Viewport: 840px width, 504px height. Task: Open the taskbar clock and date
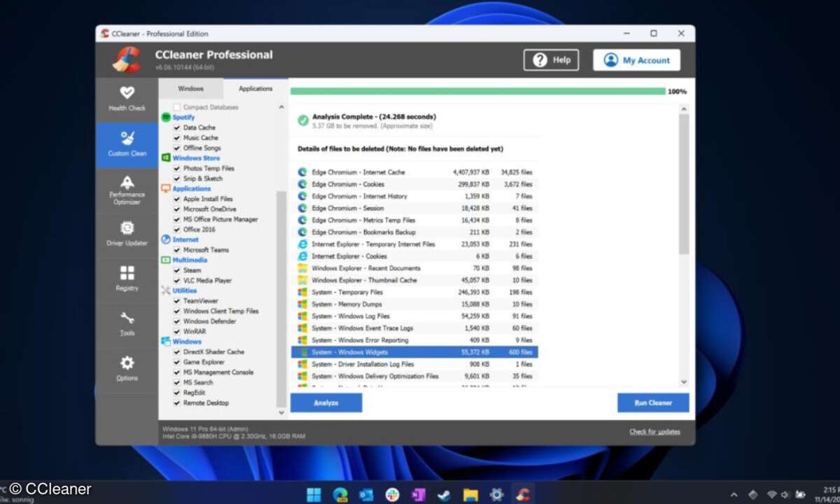point(827,494)
